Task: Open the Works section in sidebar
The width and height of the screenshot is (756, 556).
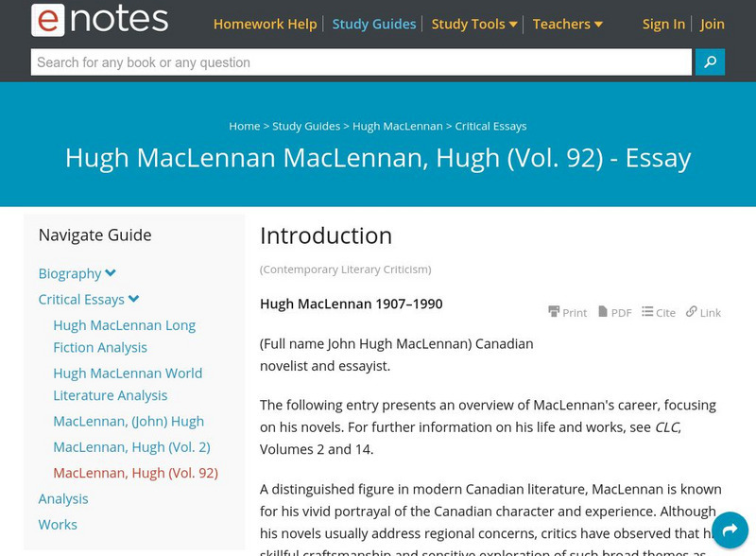Action: coord(58,524)
